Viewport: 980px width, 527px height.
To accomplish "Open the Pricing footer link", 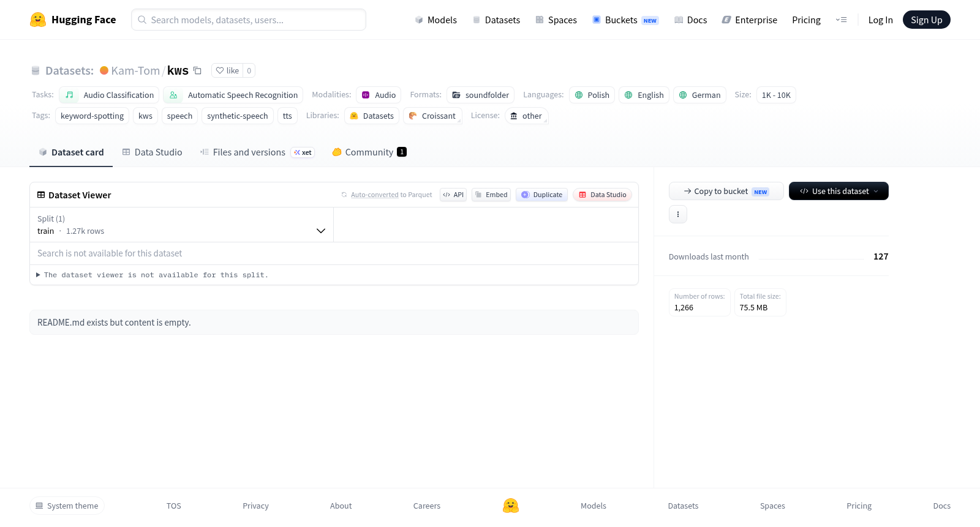I will 859,506.
